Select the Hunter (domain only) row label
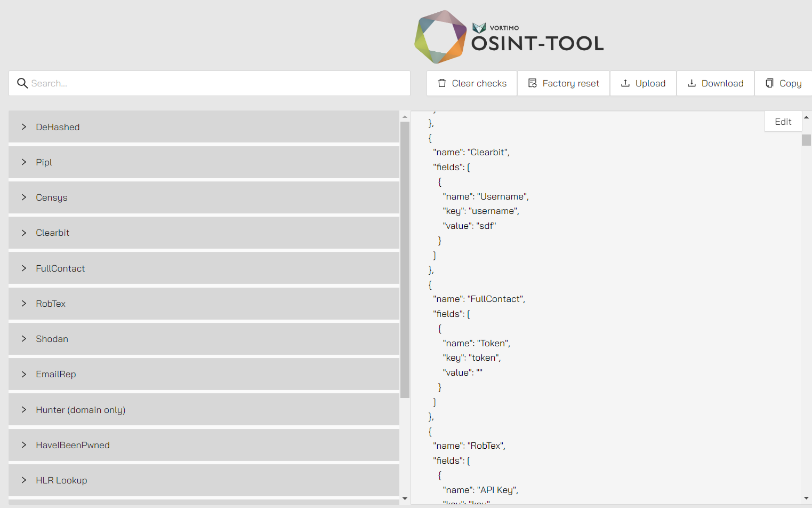This screenshot has height=508, width=812. (x=81, y=410)
